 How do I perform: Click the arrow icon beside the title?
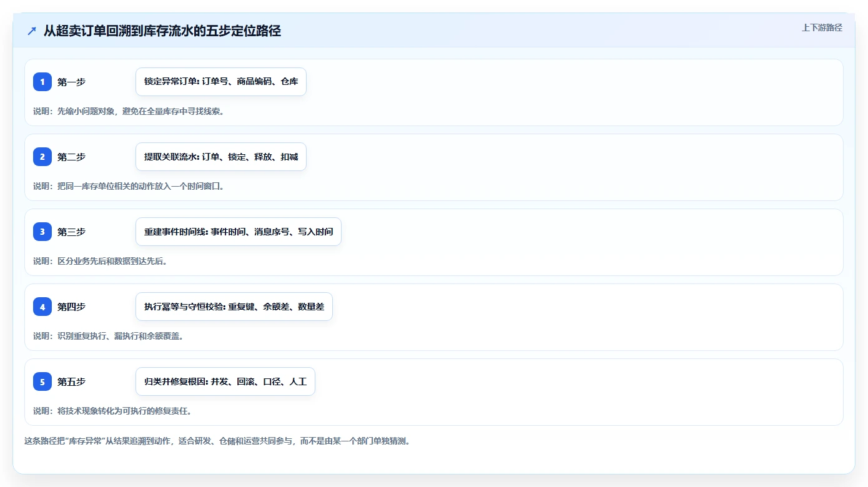click(32, 31)
